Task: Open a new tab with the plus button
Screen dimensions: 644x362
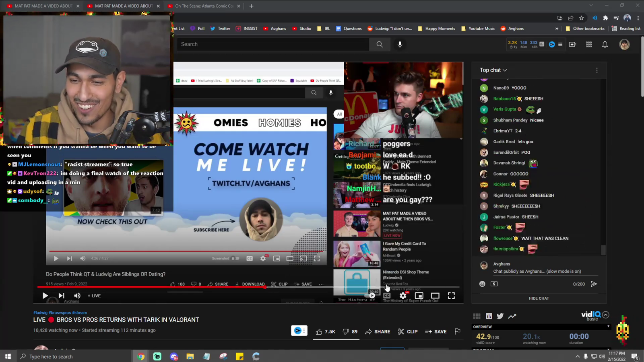Action: pyautogui.click(x=251, y=6)
